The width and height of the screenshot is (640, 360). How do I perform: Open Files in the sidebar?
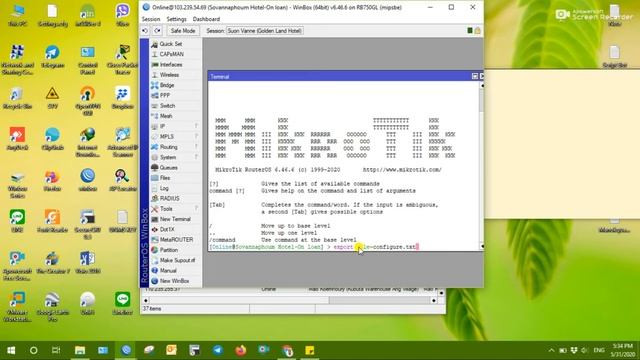tap(165, 178)
